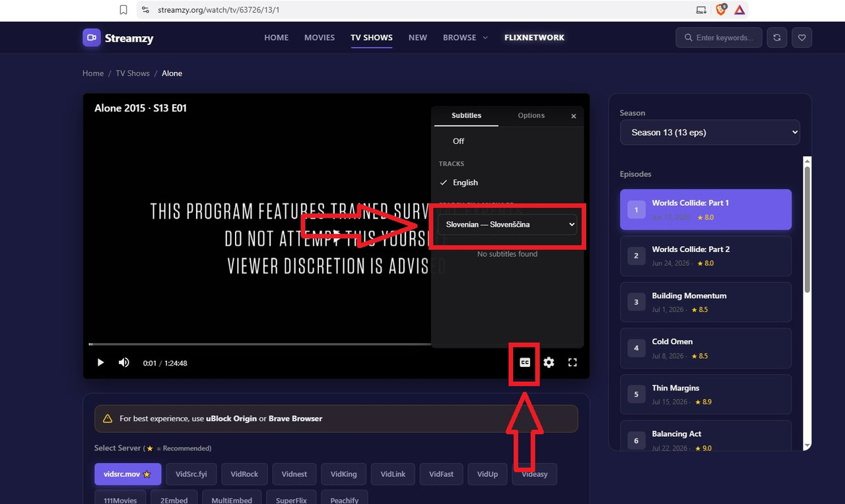Mute the player with the speaker icon
Viewport: 845px width, 504px height.
(123, 362)
